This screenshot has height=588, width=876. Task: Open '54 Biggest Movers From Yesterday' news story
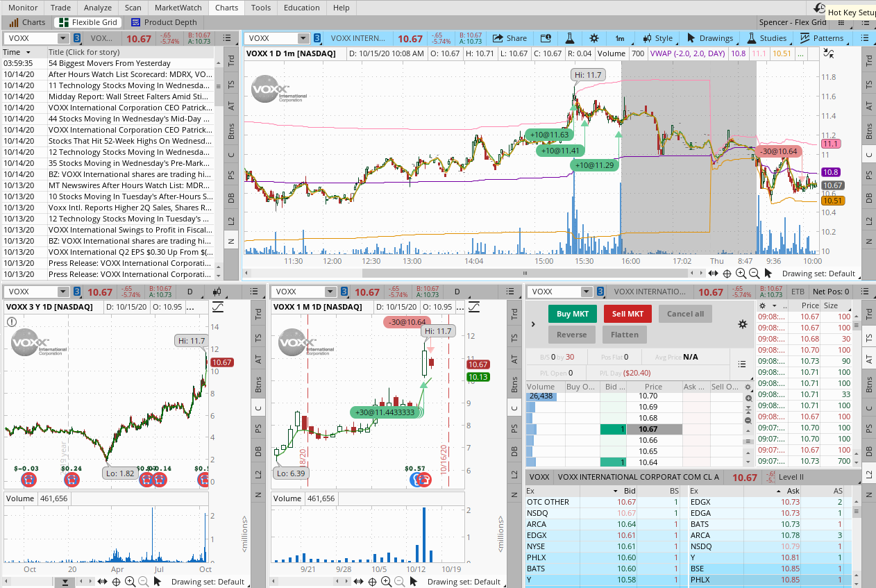[110, 63]
